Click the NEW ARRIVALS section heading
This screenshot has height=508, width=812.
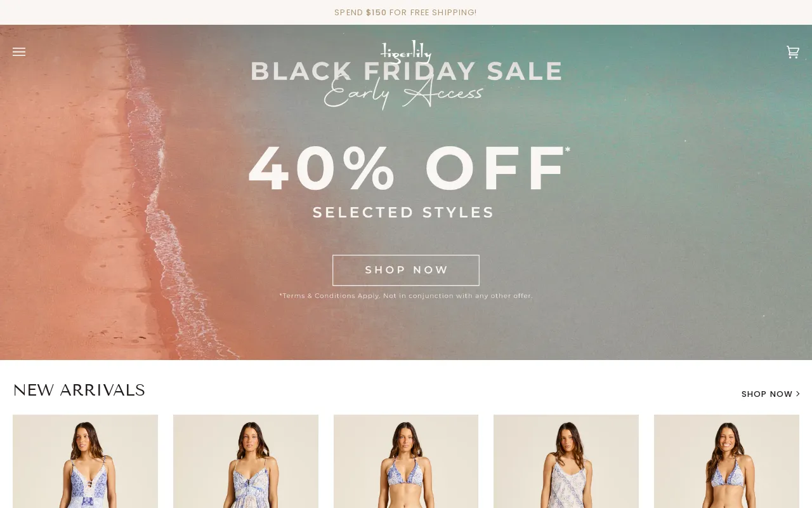(x=79, y=391)
